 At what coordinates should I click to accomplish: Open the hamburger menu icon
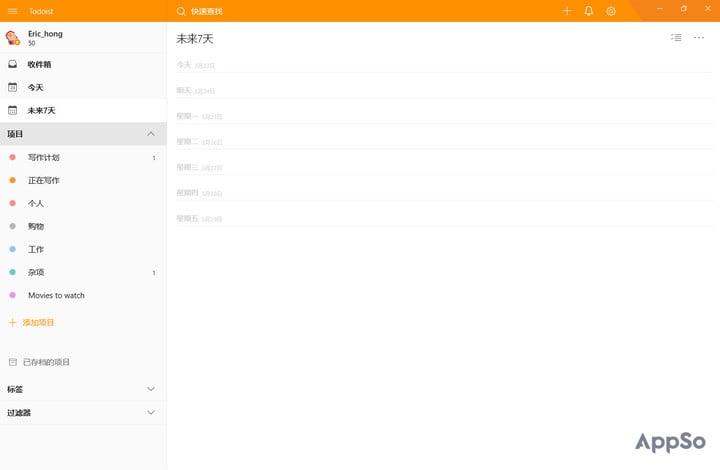tap(12, 11)
